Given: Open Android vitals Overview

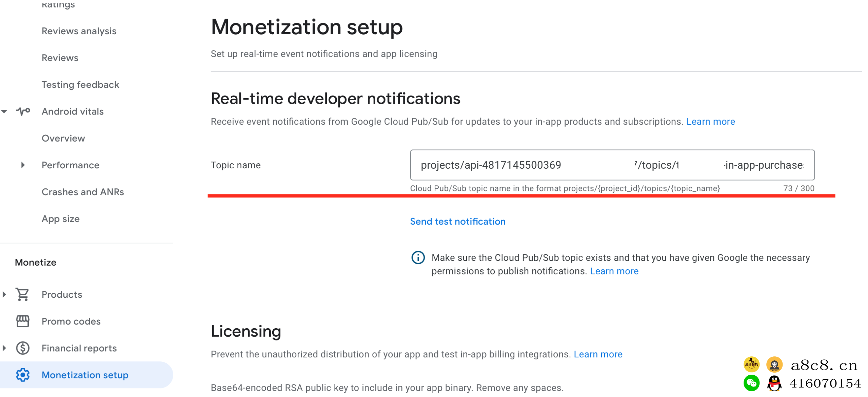Looking at the screenshot, I should coord(63,138).
